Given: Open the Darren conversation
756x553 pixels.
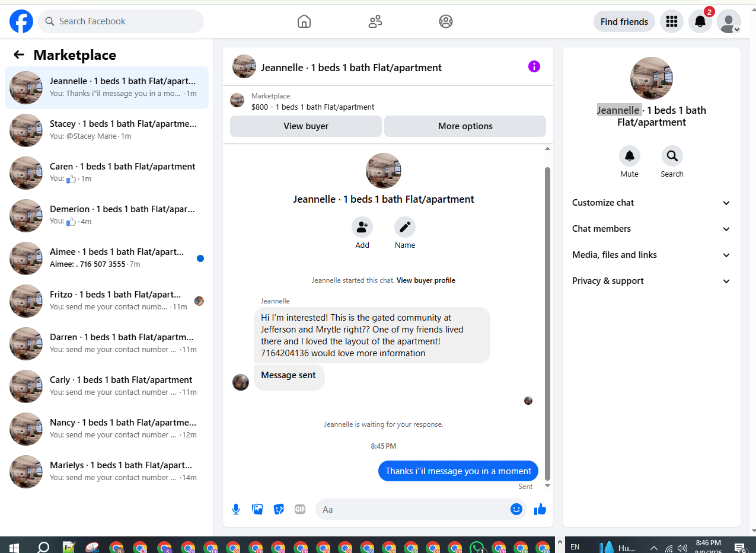Looking at the screenshot, I should pos(107,344).
